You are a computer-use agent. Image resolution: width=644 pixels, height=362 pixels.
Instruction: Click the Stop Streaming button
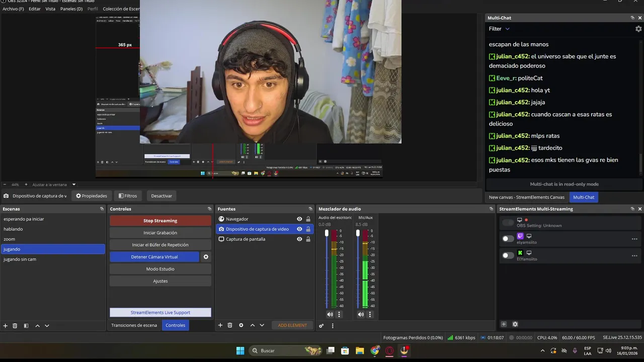(x=160, y=221)
